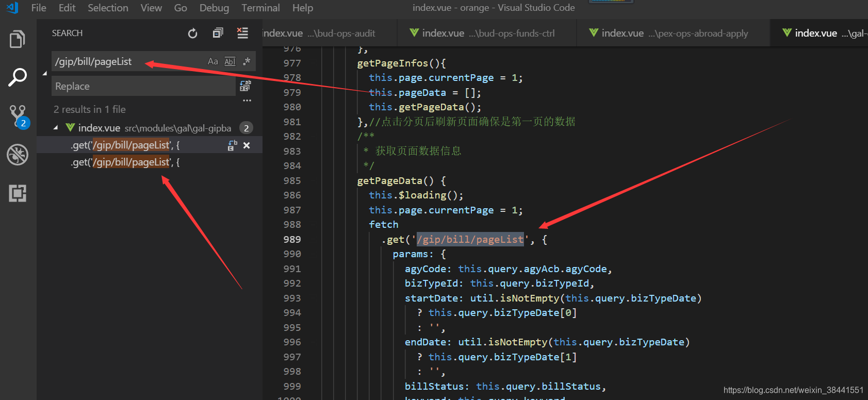The image size is (868, 400).
Task: Click 'params: {' on line 990
Action: [419, 254]
